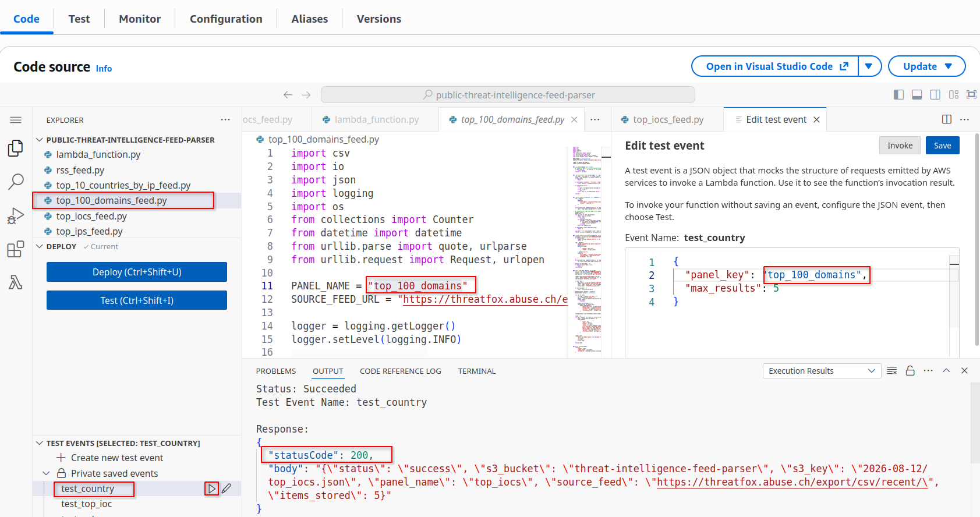The width and height of the screenshot is (980, 517).
Task: Open the top_iocs_feed.py editor tab
Action: [x=667, y=119]
